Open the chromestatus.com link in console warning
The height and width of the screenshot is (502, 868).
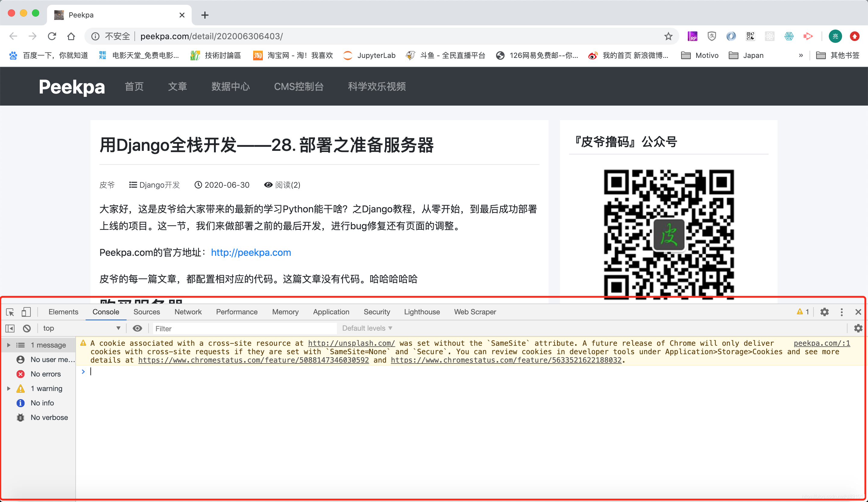pyautogui.click(x=253, y=360)
